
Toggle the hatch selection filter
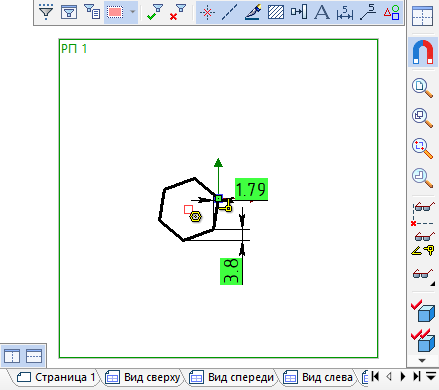[x=276, y=12]
